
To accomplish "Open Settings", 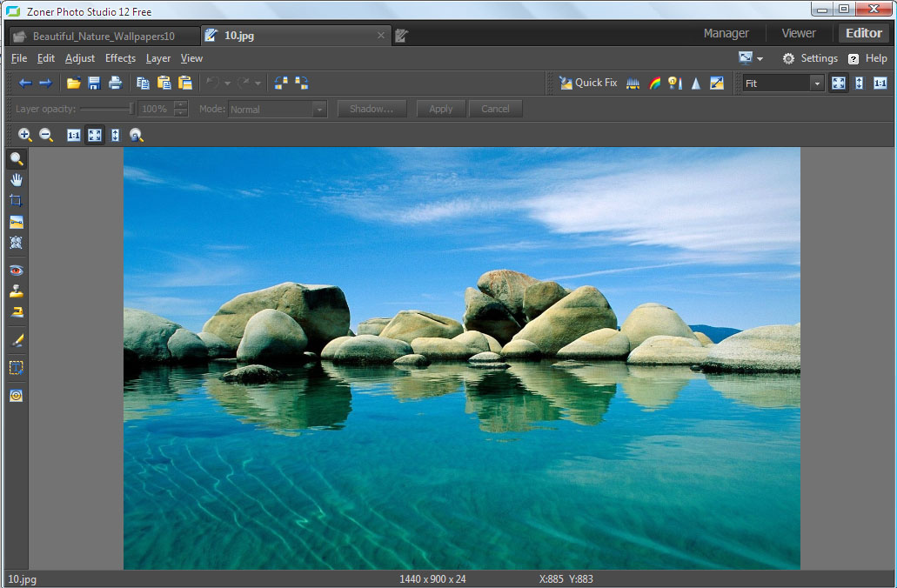I will 810,58.
